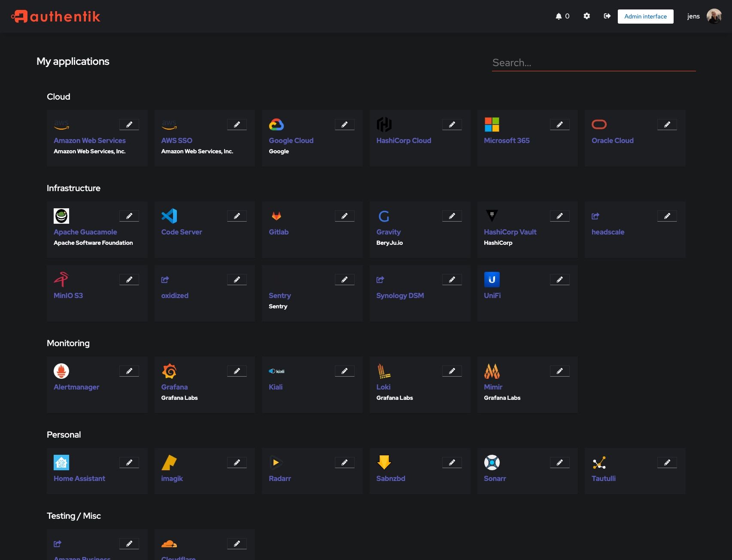Open the notifications bell icon

click(559, 16)
